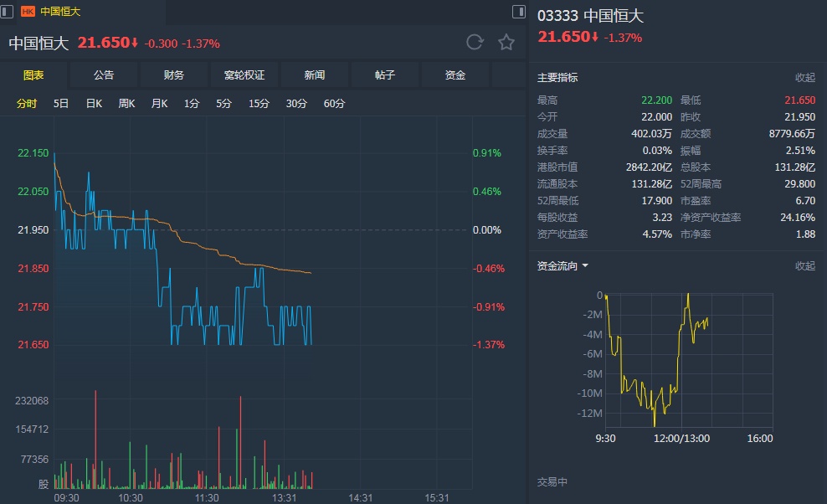Click the 换手率 value 0.03%
The width and height of the screenshot is (827, 504).
point(657,151)
